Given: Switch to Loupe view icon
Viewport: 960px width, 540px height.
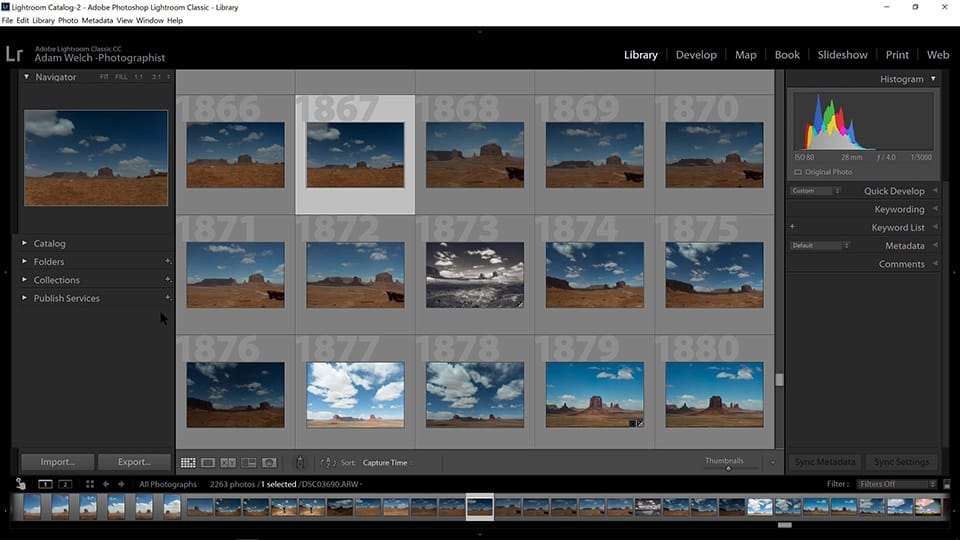Looking at the screenshot, I should pyautogui.click(x=208, y=463).
